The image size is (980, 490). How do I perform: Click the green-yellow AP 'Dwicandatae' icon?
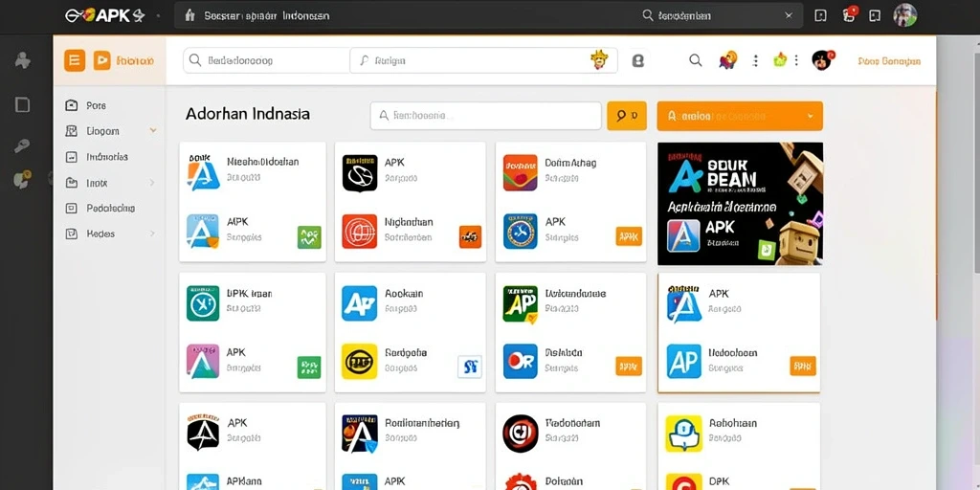pos(520,304)
